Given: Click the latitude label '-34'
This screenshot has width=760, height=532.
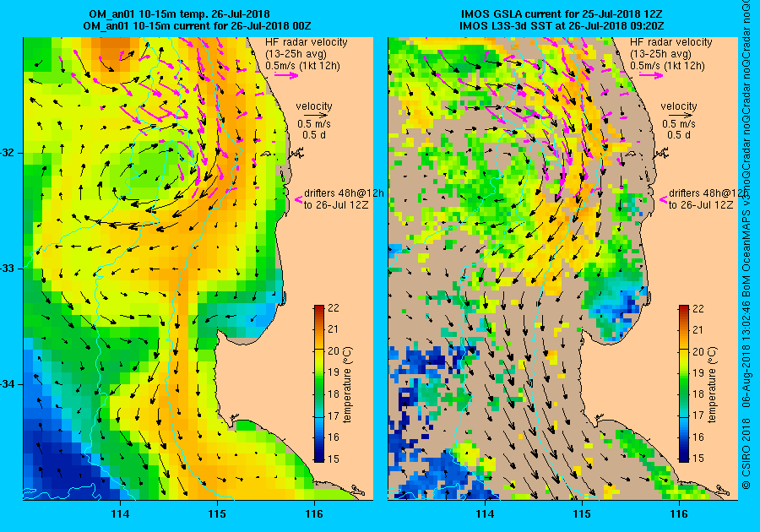Looking at the screenshot, I should click(x=8, y=384).
